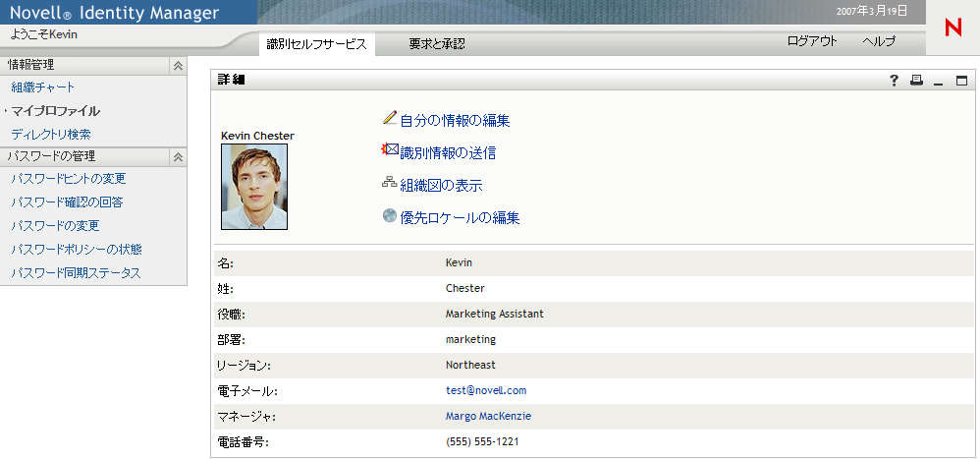Open パスワードの変更 link
980x461 pixels.
(x=56, y=226)
